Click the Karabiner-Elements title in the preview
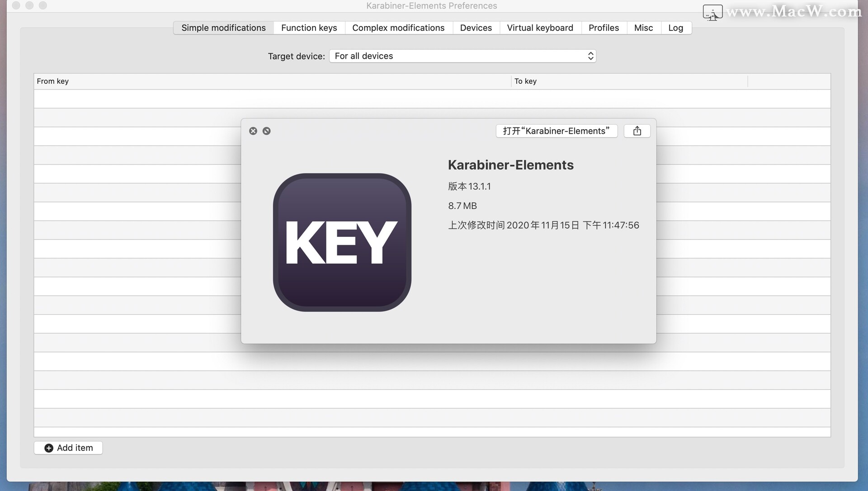868x491 pixels. point(511,165)
